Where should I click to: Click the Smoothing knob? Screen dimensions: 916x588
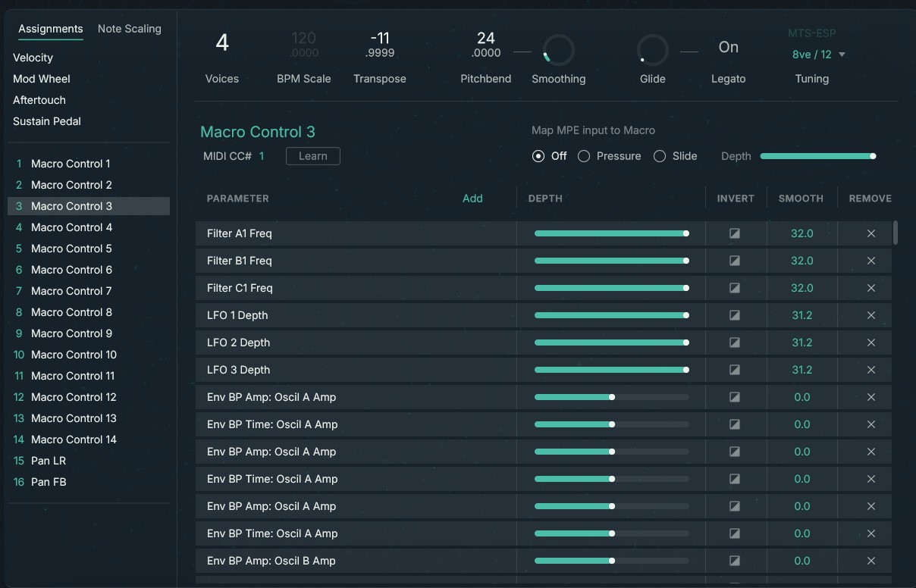[559, 51]
